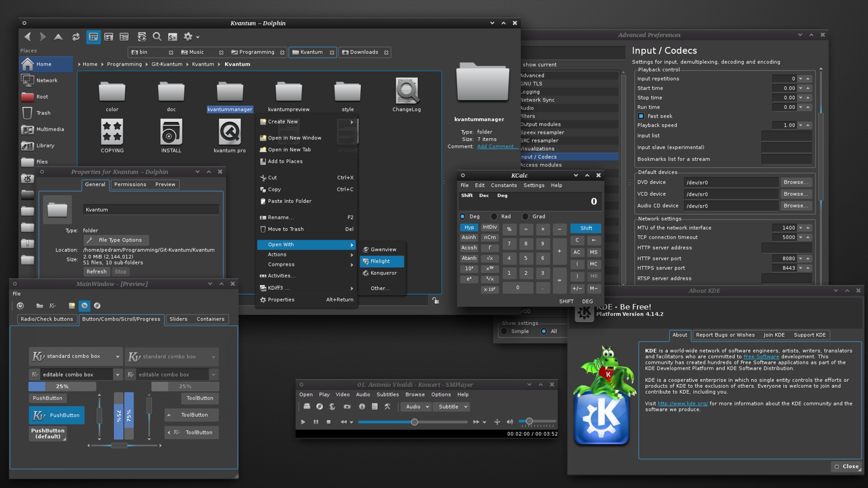Screen dimensions: 868x488
Task: Click the Kvantum name field in Properties
Action: (151, 210)
